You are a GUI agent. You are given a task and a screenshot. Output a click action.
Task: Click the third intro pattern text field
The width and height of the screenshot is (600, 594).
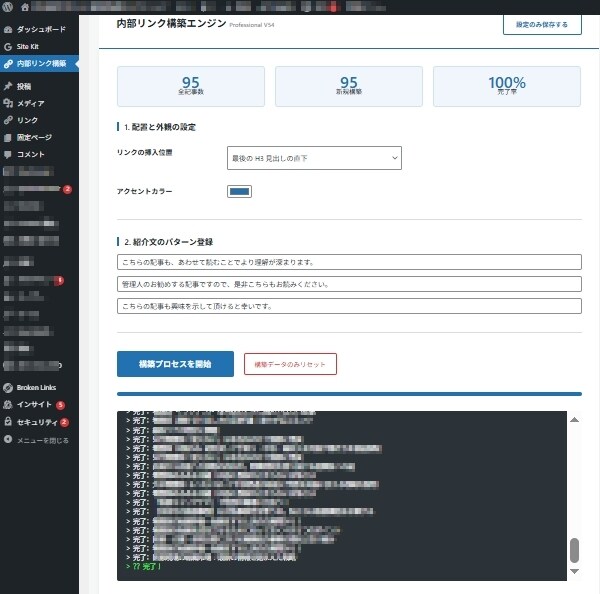click(x=349, y=306)
